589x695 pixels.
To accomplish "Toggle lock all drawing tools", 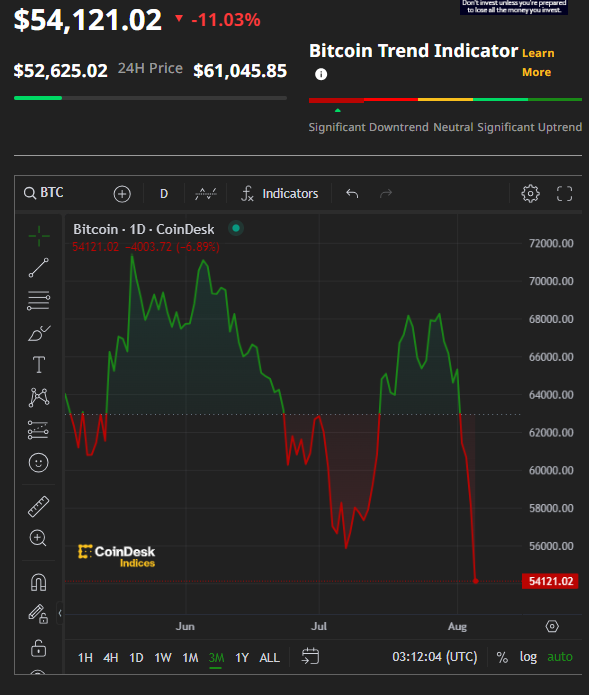I will point(39,648).
